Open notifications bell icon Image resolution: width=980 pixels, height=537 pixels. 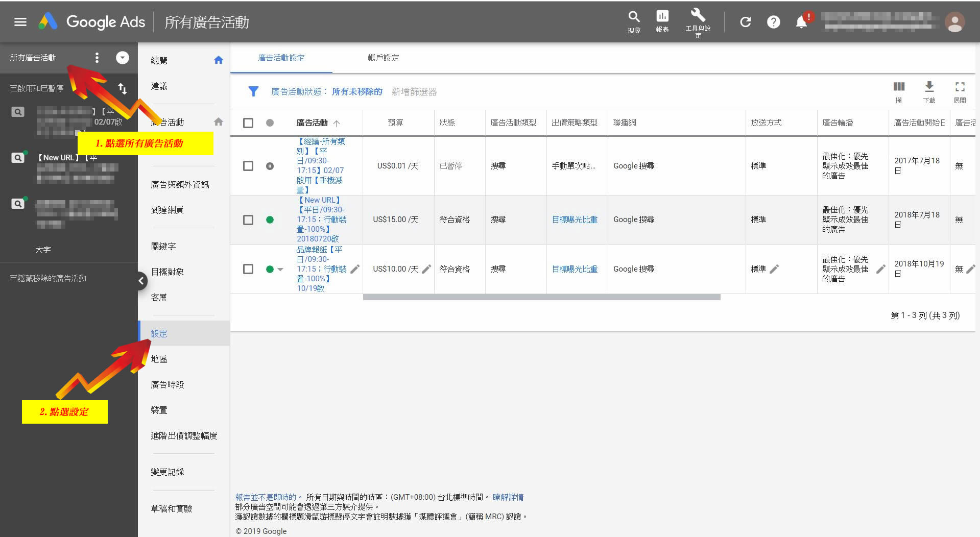click(801, 22)
